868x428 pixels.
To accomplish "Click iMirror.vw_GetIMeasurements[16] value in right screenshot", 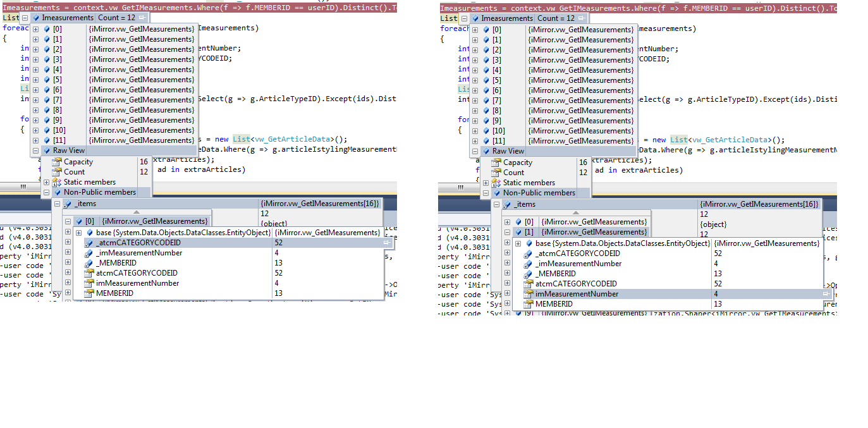I will (759, 204).
